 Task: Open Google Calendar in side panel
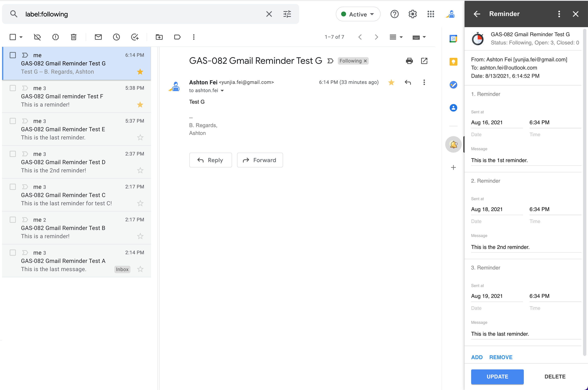click(453, 38)
